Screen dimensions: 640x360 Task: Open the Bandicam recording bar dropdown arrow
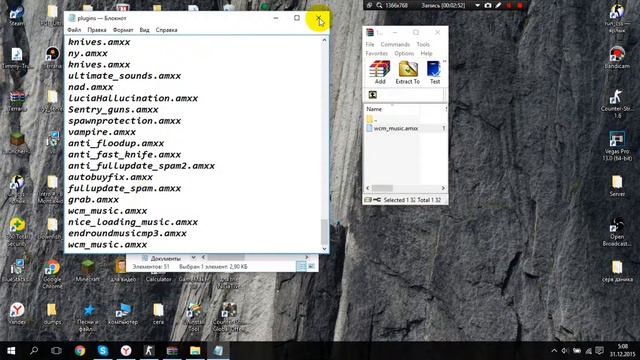tap(477, 6)
